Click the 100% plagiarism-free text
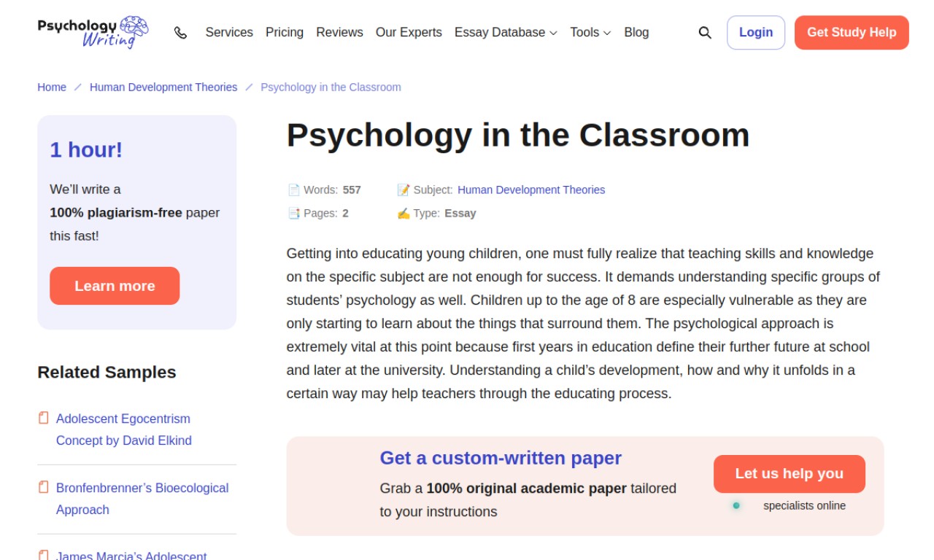 116,212
